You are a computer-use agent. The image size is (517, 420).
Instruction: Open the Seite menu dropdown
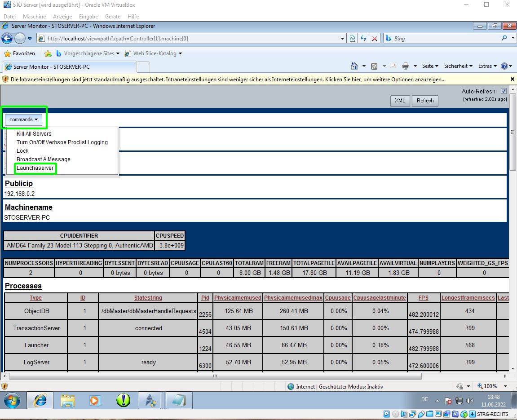click(430, 66)
